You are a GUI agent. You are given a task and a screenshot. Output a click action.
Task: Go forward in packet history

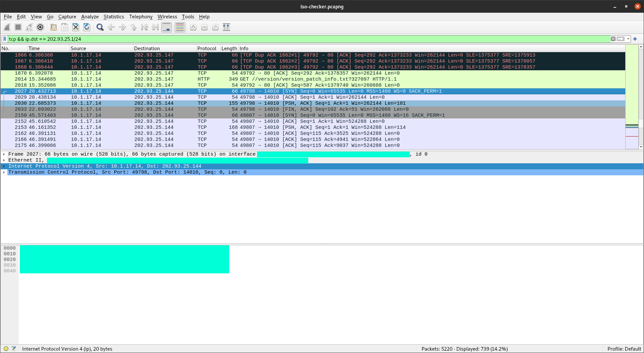point(122,27)
